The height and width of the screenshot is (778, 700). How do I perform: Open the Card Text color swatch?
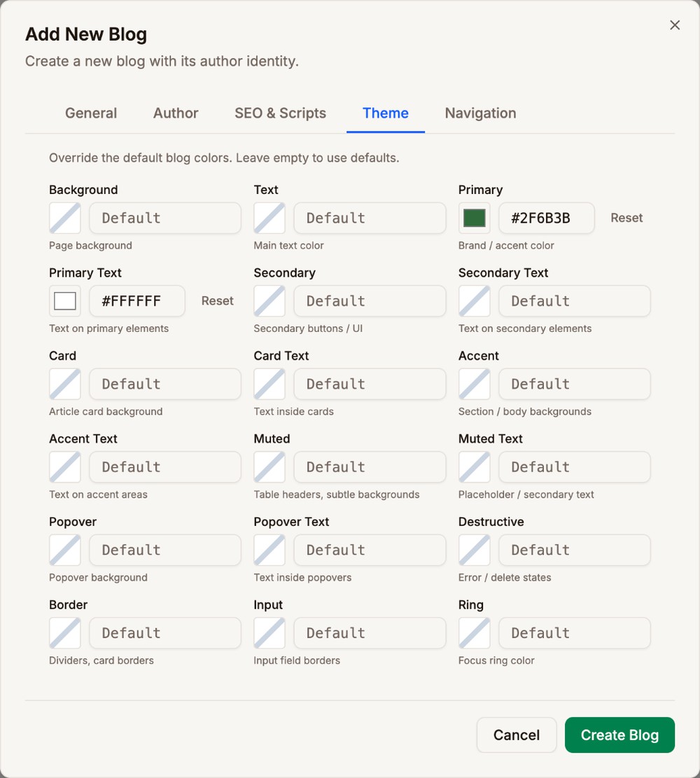[x=269, y=384]
